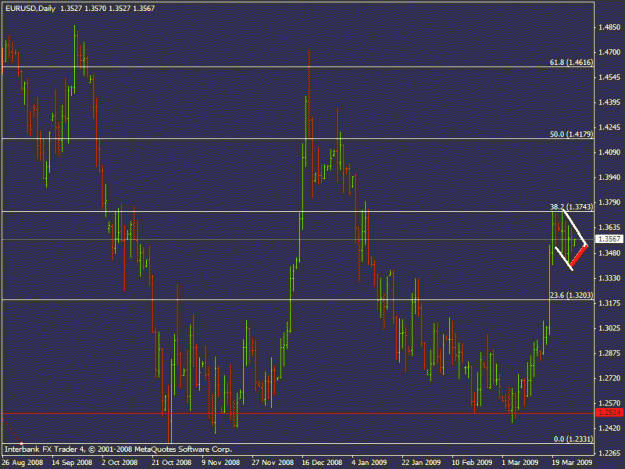Click the 1.3330 price scale label

tap(609, 278)
